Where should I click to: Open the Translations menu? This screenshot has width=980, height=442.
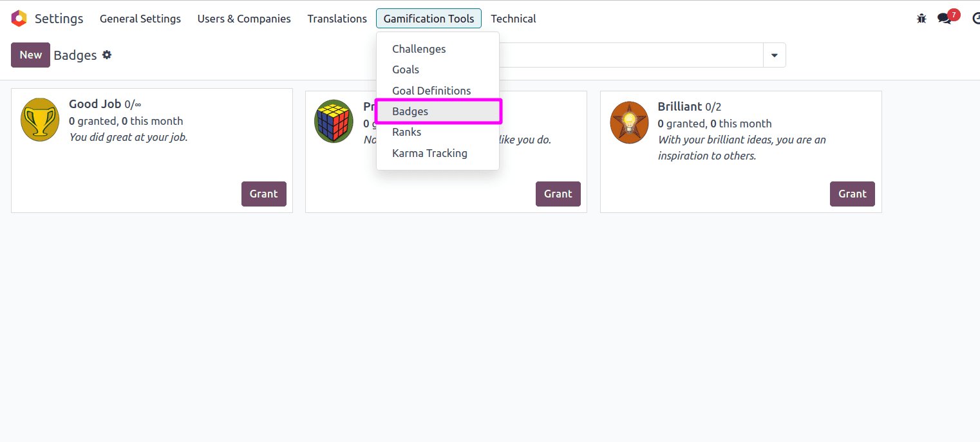click(337, 19)
